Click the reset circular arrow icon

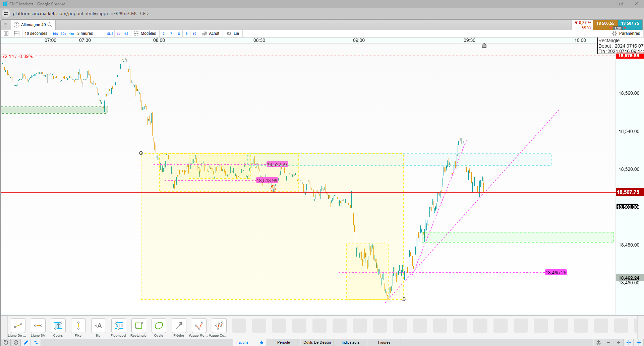pos(6,342)
